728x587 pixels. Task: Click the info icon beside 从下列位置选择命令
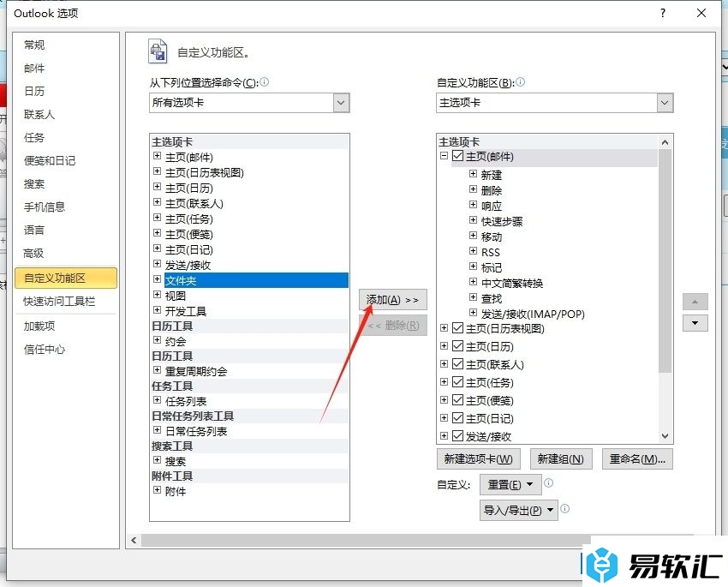point(264,82)
